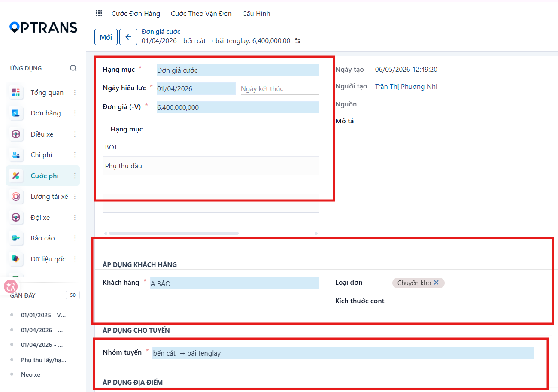Click the Chi phí sidebar icon
Screen dimensions: 558x392
click(16, 155)
